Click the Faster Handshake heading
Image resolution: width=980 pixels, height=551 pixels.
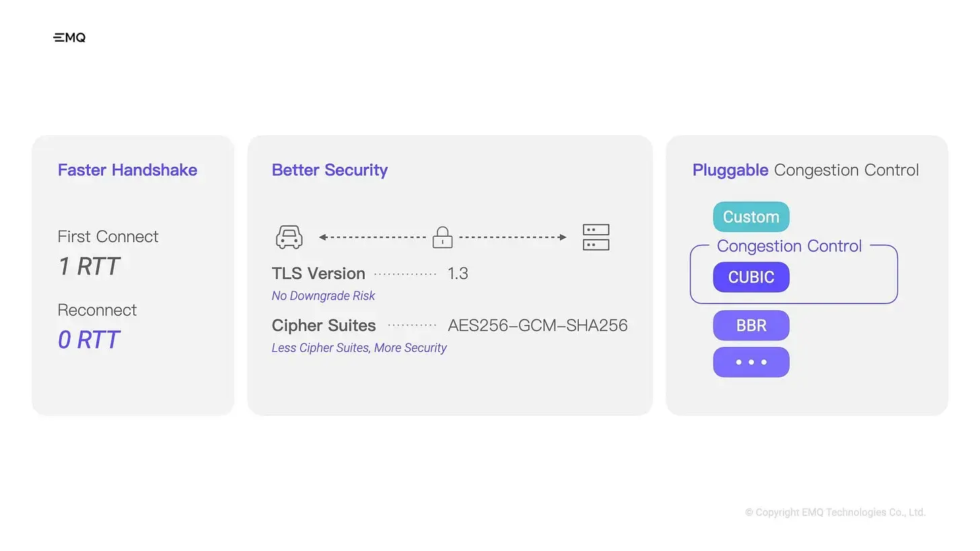pos(127,170)
